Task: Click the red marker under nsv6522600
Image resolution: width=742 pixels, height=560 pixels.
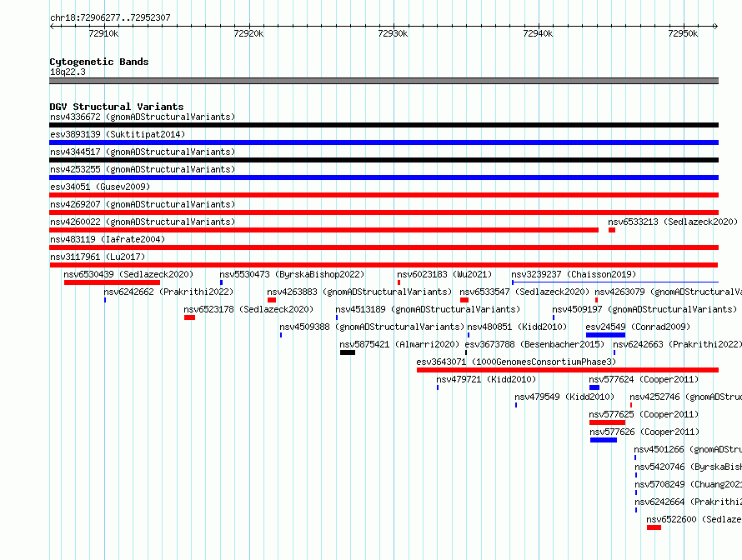Action: coord(654,527)
